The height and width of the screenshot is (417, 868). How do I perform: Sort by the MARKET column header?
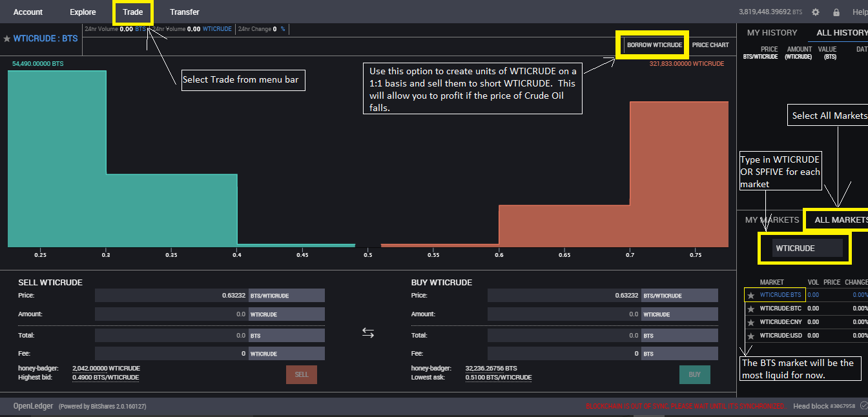click(772, 282)
